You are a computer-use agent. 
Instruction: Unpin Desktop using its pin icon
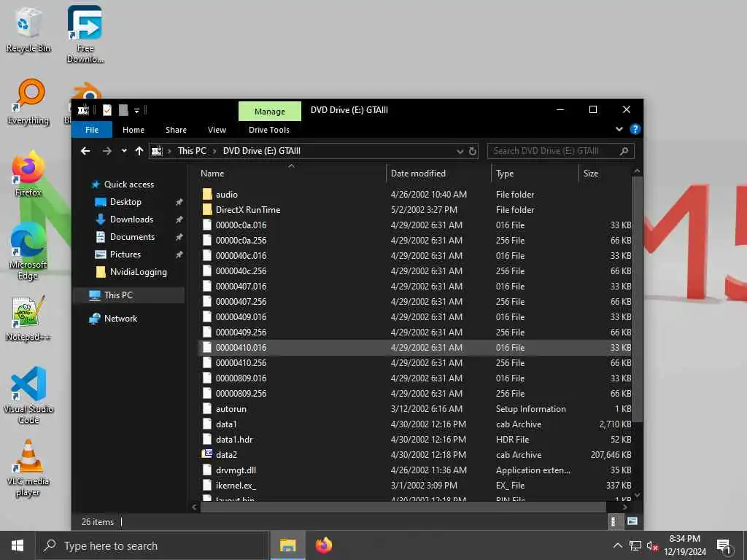179,202
